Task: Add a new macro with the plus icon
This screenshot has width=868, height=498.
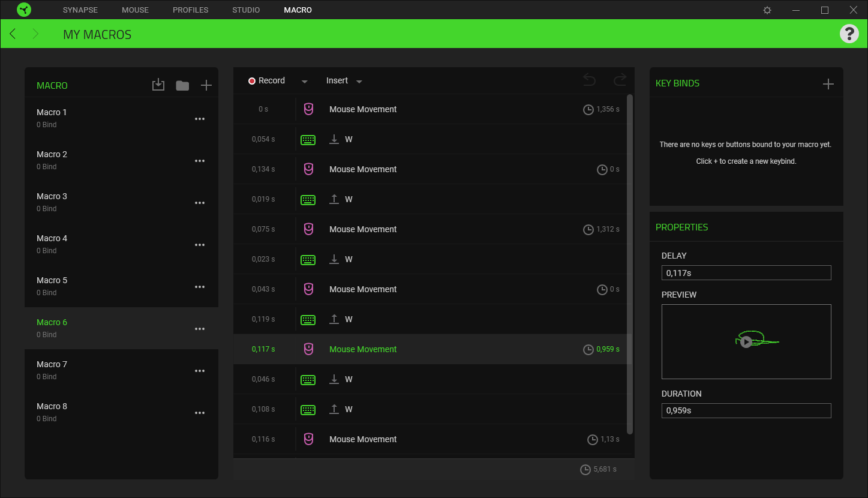Action: 206,85
